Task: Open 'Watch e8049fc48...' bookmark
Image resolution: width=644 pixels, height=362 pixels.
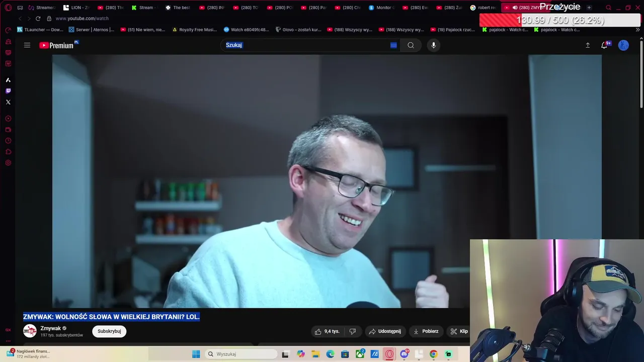Action: pos(246,30)
